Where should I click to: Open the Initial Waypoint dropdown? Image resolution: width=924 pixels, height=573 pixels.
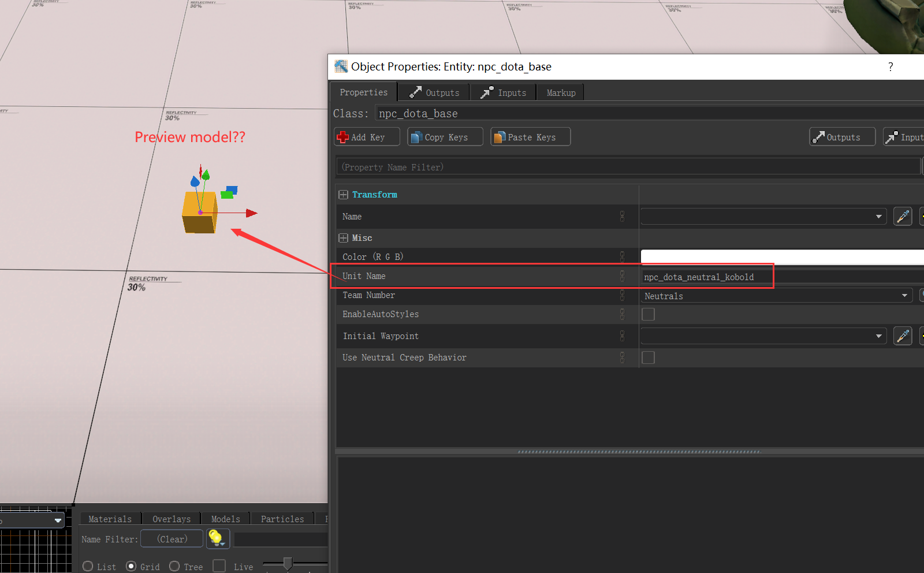[x=879, y=336]
